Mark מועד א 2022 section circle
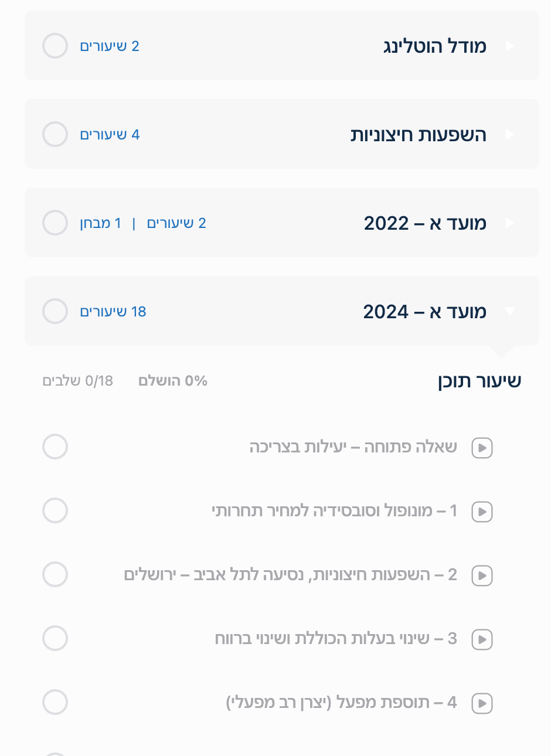The width and height of the screenshot is (551, 756). (55, 223)
